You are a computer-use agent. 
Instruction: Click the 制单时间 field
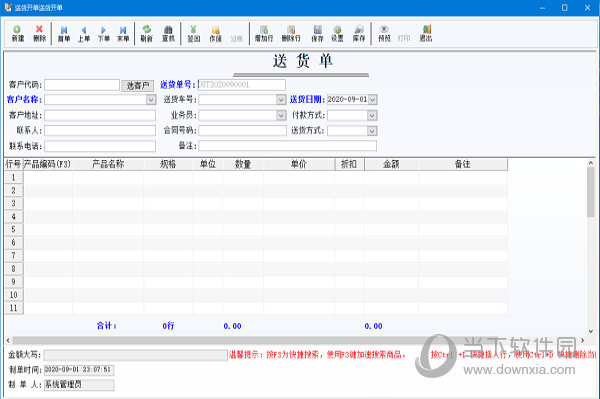(79, 370)
